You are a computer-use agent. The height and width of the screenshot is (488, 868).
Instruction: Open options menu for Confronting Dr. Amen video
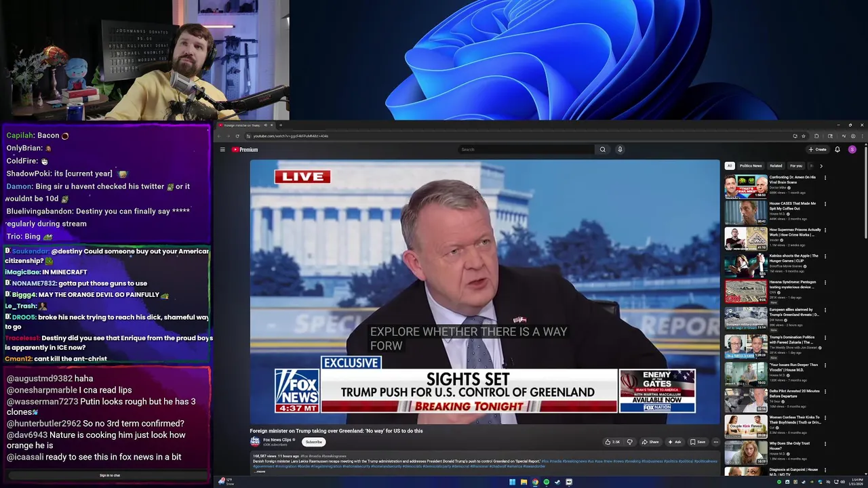tap(825, 178)
